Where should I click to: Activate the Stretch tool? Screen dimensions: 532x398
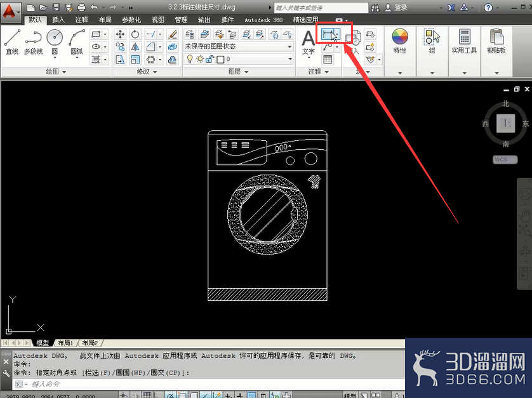[x=120, y=60]
